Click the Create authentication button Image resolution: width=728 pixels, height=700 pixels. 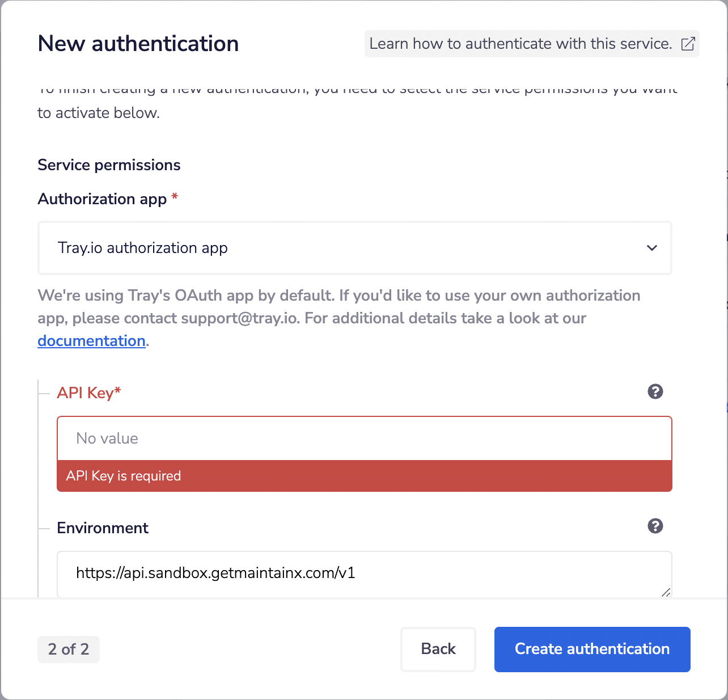point(592,649)
